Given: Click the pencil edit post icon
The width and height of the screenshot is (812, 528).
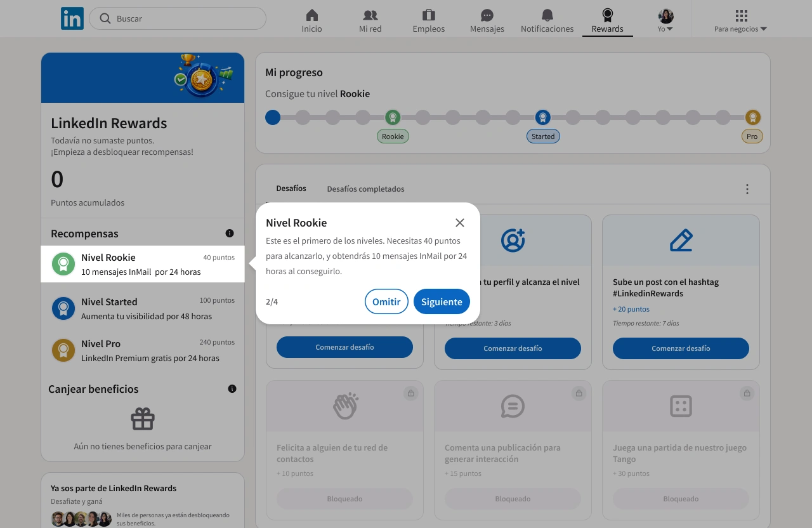Looking at the screenshot, I should 681,240.
